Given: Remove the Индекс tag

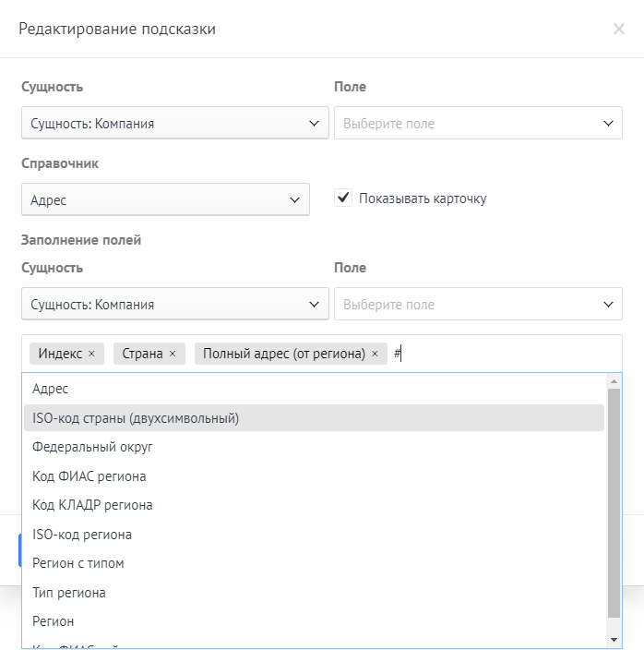Looking at the screenshot, I should (x=91, y=354).
